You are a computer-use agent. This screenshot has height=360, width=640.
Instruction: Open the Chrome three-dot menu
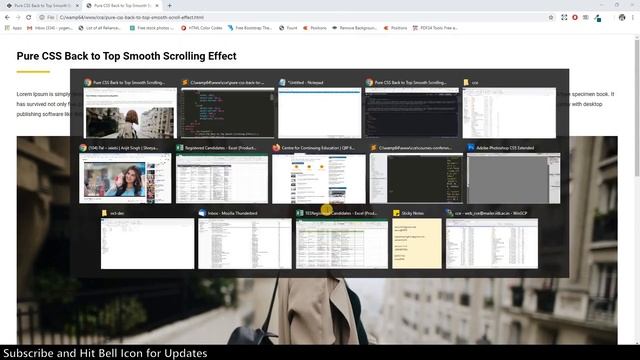point(633,18)
